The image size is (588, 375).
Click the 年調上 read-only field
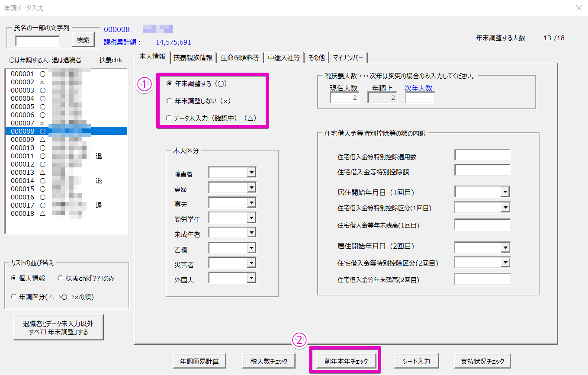382,98
